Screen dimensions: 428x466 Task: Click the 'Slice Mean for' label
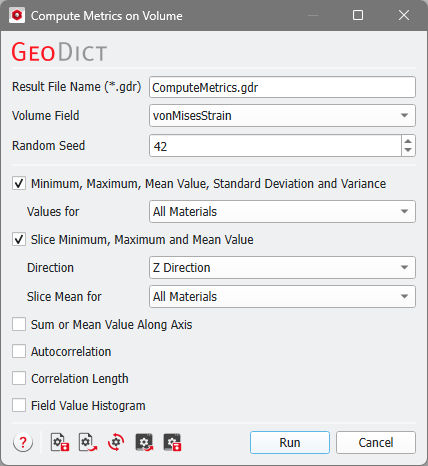(64, 296)
